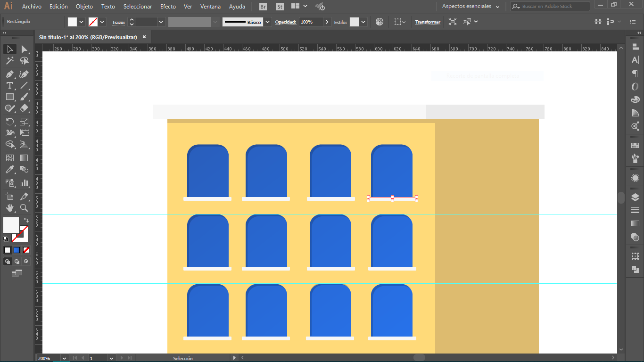Select the Rotate tool

pos(9,122)
